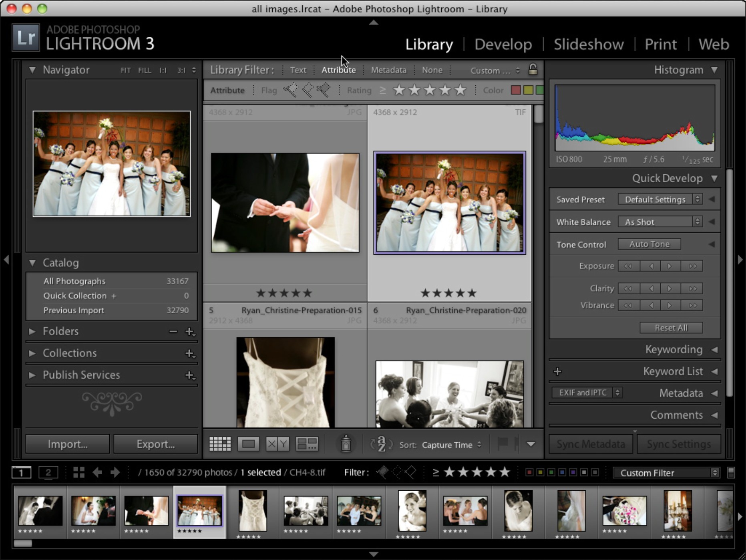The height and width of the screenshot is (560, 746).
Task: Collapse right panel group arrow
Action: [740, 260]
